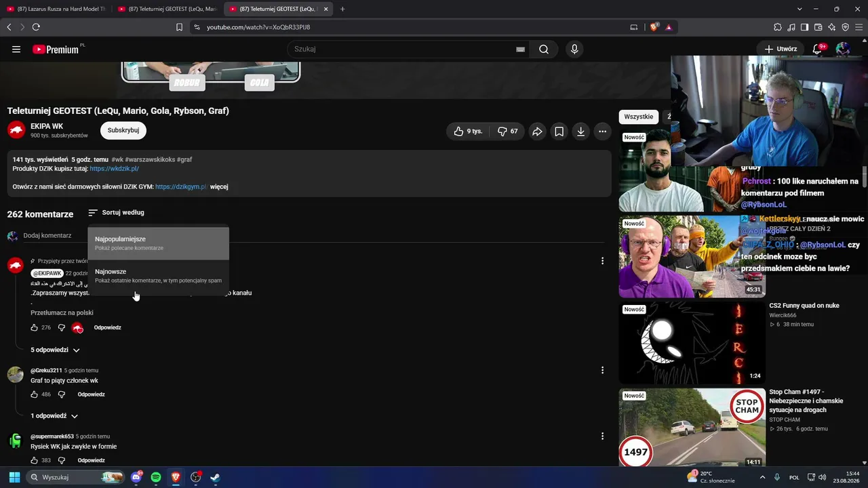The width and height of the screenshot is (868, 488).
Task: Select the Wszystkie filter chip
Action: [x=639, y=117]
